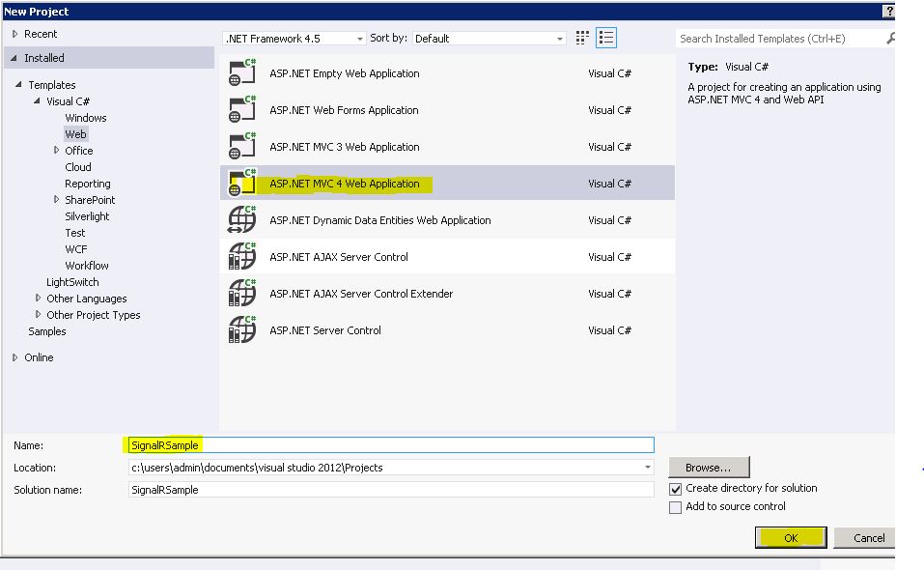924x570 pixels.
Task: Click the ASP.NET Dynamic Data Entities icon
Action: [242, 221]
